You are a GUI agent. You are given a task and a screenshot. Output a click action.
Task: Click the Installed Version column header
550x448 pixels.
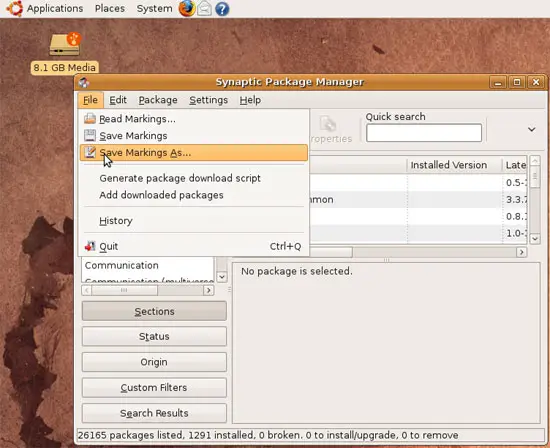(455, 165)
